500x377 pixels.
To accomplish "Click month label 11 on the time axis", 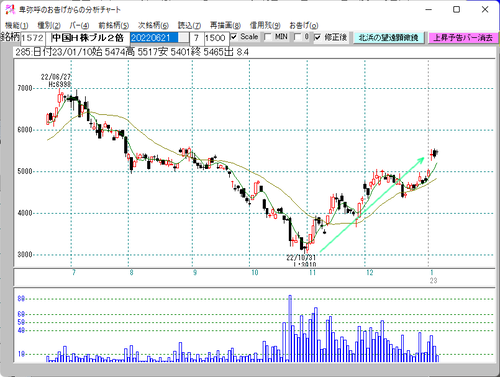I will [312, 273].
